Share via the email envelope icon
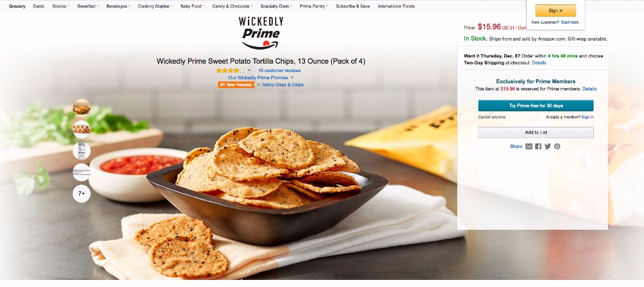 tap(529, 147)
